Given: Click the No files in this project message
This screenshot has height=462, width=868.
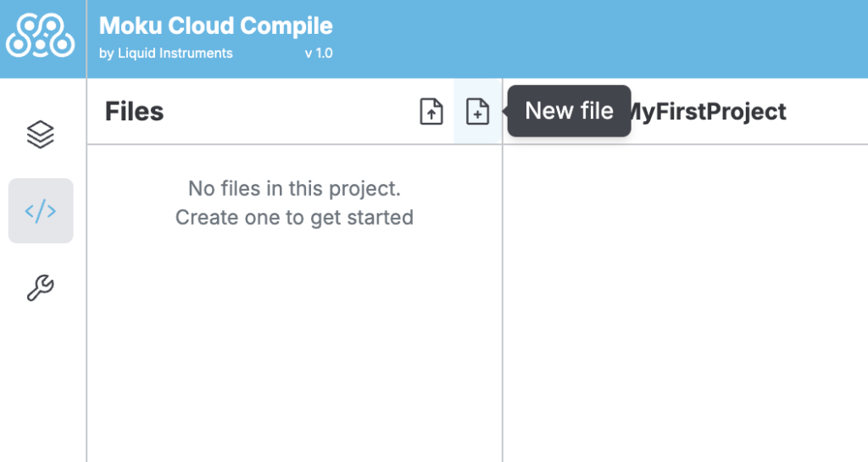Looking at the screenshot, I should coord(294,189).
